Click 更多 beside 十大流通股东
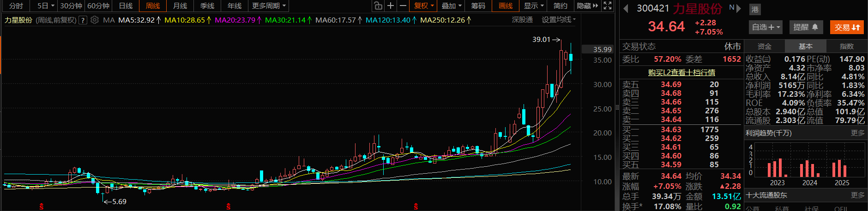The image size is (868, 211). [x=858, y=195]
